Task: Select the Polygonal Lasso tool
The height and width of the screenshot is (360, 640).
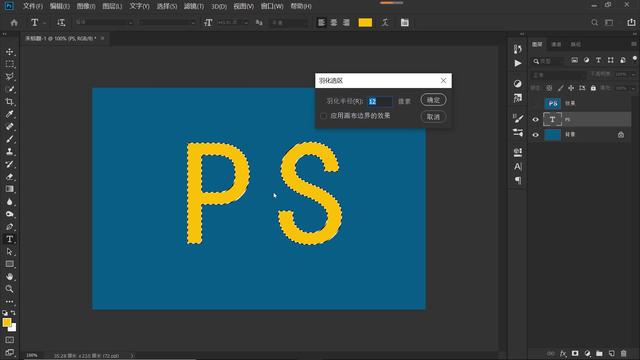Action: point(9,77)
